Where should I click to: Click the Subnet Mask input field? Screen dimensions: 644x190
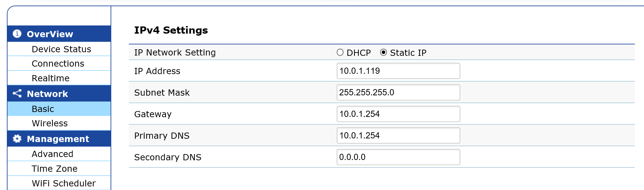(x=398, y=92)
